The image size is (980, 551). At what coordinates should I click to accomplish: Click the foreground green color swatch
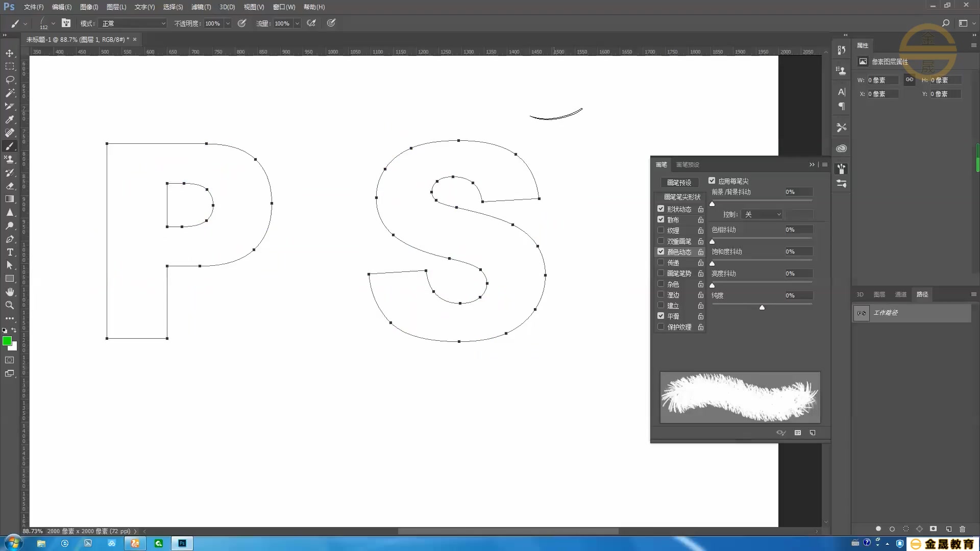[x=7, y=341]
